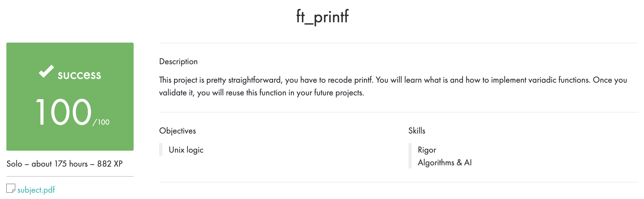Click the file icon beside subject.pdf
The height and width of the screenshot is (199, 644).
[11, 188]
